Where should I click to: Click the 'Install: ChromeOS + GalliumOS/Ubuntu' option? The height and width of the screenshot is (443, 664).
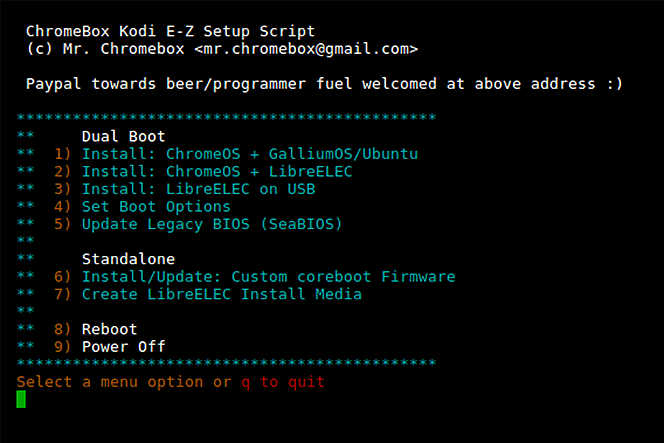click(249, 154)
